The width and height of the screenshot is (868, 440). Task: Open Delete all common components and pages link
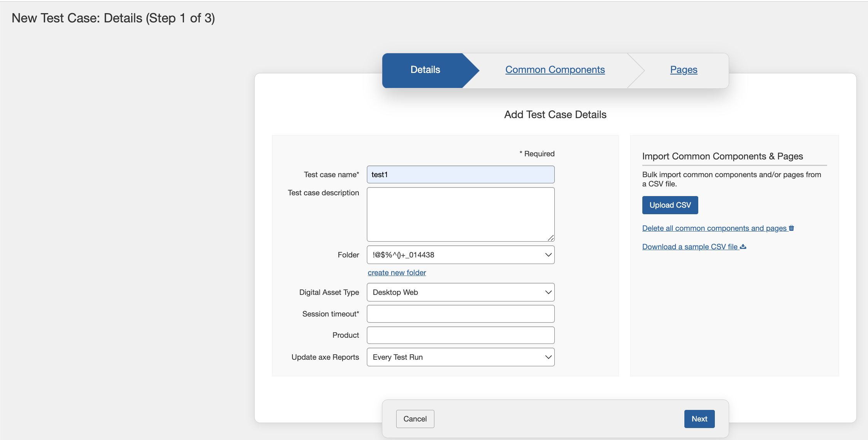point(714,228)
